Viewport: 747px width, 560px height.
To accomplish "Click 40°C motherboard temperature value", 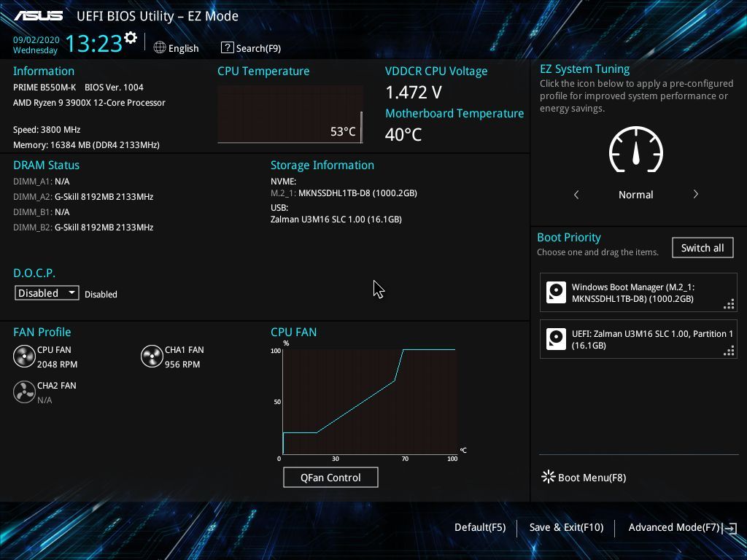I will (x=403, y=134).
